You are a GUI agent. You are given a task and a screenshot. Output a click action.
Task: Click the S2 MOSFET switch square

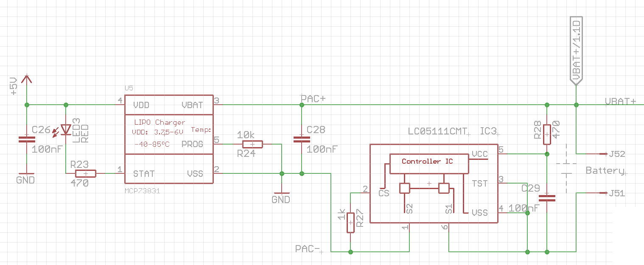point(405,188)
